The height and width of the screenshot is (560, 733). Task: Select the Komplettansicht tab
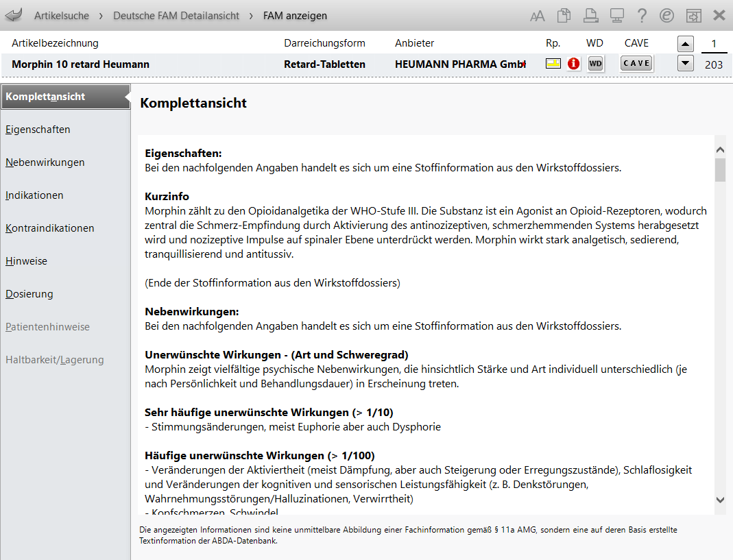[x=65, y=97]
